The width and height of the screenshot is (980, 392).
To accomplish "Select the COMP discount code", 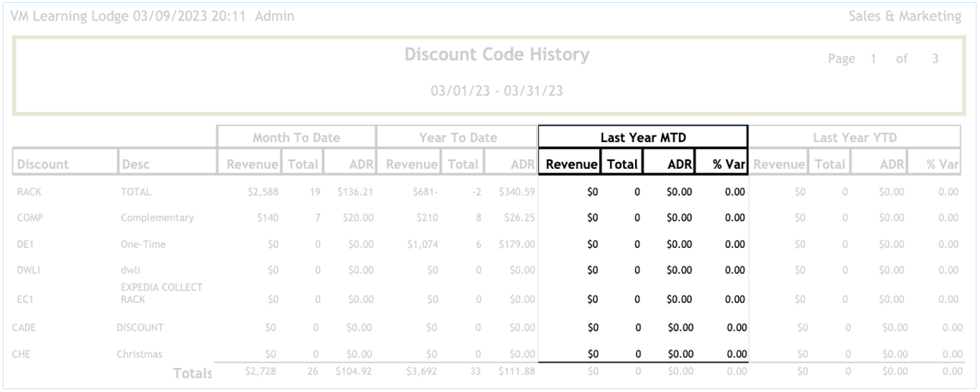I will [30, 218].
